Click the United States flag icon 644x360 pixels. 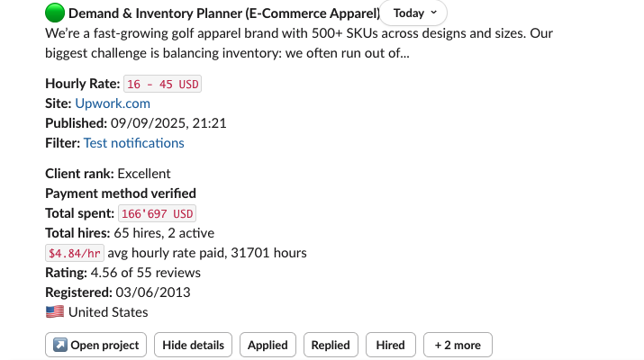[x=55, y=312]
